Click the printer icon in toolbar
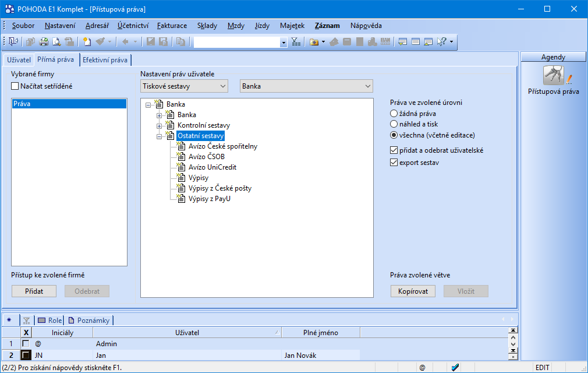This screenshot has height=373, width=588. (44, 42)
